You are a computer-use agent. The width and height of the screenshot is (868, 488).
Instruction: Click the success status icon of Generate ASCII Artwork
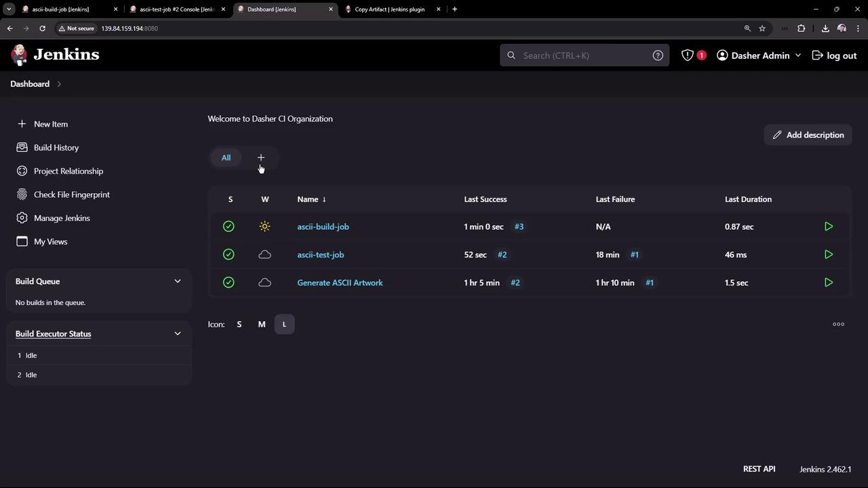click(229, 283)
